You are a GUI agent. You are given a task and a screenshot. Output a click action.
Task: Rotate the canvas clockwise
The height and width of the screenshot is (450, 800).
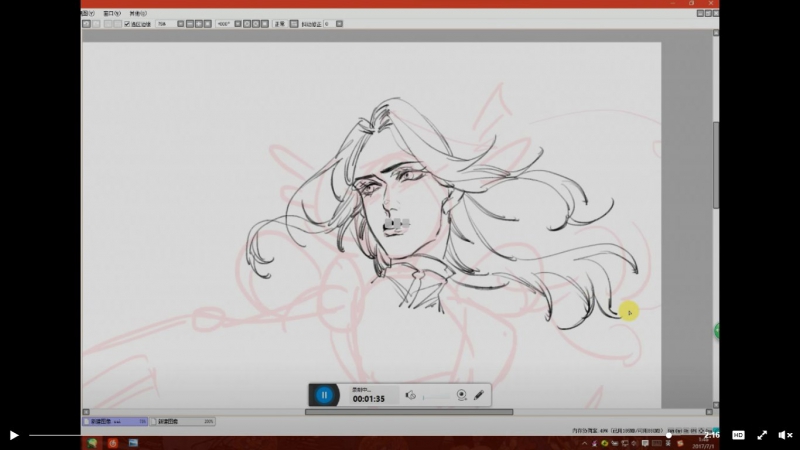[256, 24]
